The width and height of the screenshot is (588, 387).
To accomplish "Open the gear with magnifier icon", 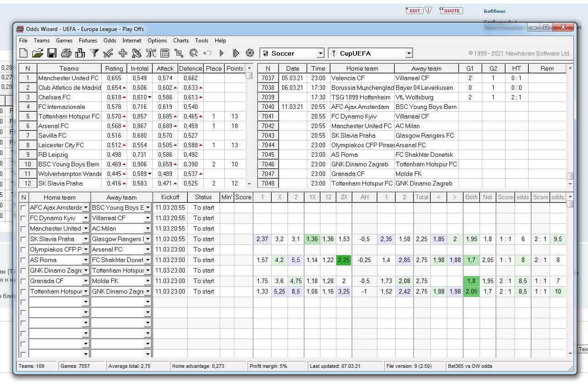I will [x=193, y=53].
